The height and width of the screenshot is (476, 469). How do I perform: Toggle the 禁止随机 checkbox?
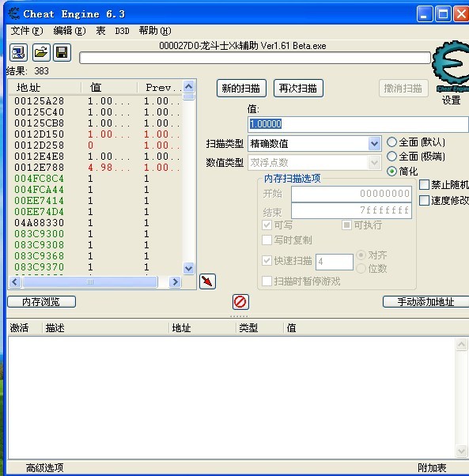(424, 184)
